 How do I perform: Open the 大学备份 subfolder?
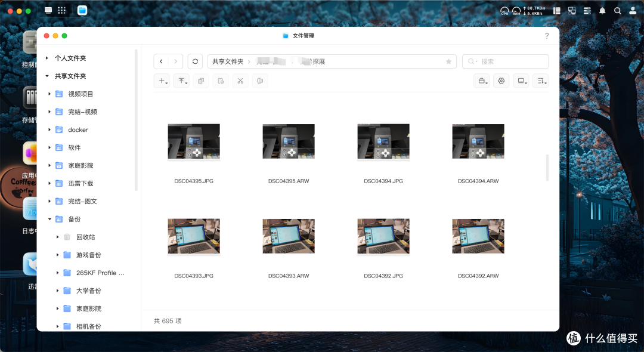[89, 291]
